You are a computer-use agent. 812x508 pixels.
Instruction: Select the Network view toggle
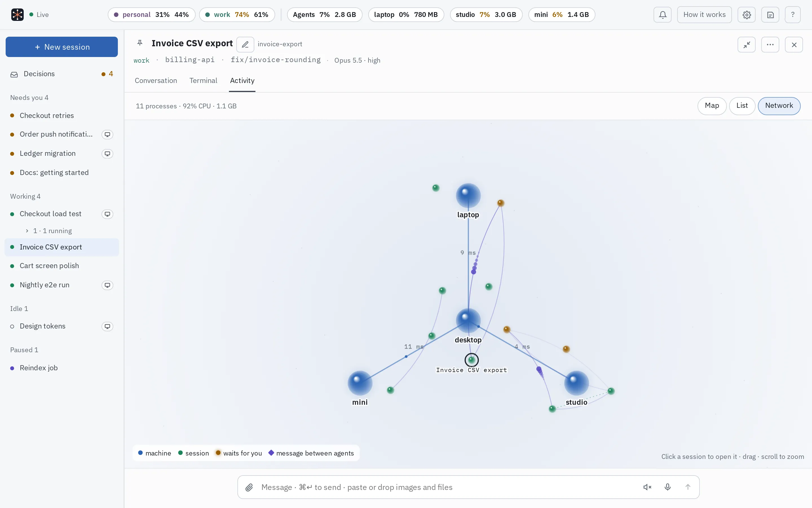tap(779, 106)
